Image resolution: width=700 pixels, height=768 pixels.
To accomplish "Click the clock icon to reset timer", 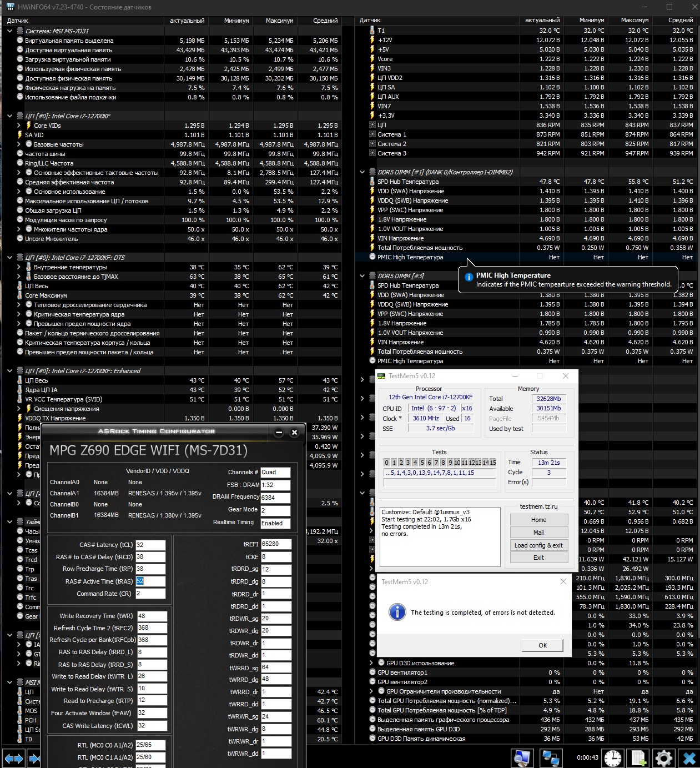I will click(x=613, y=758).
